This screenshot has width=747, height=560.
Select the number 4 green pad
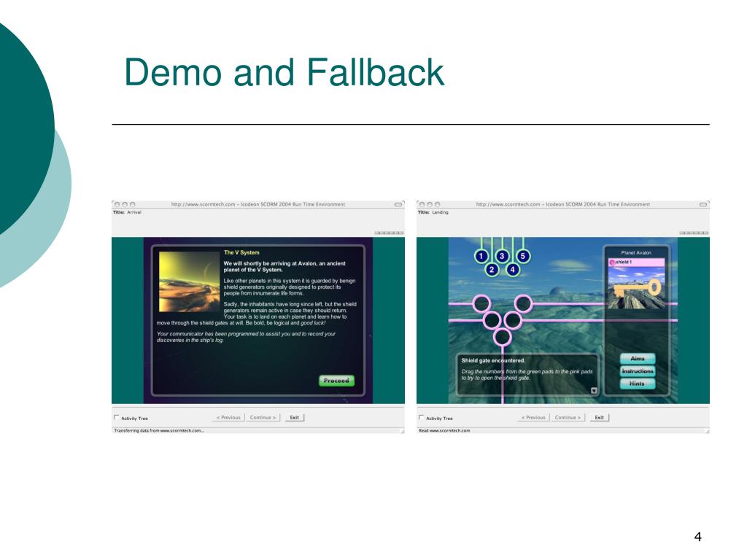tap(512, 270)
